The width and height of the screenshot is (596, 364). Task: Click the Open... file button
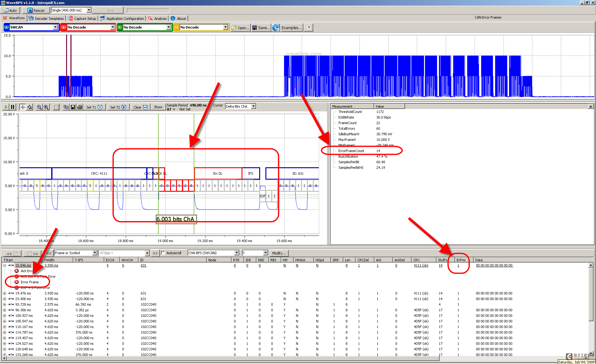(241, 28)
